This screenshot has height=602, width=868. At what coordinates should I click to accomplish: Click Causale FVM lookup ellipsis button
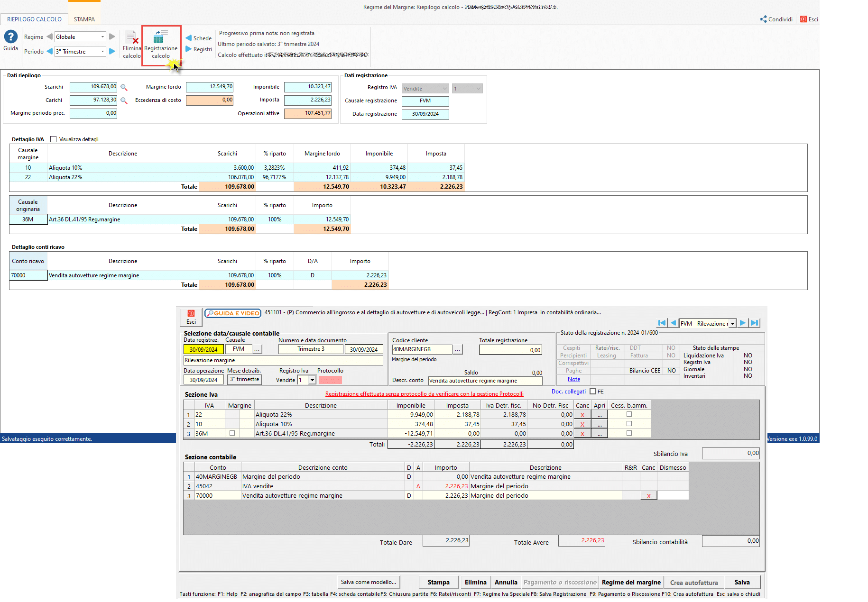(x=257, y=349)
